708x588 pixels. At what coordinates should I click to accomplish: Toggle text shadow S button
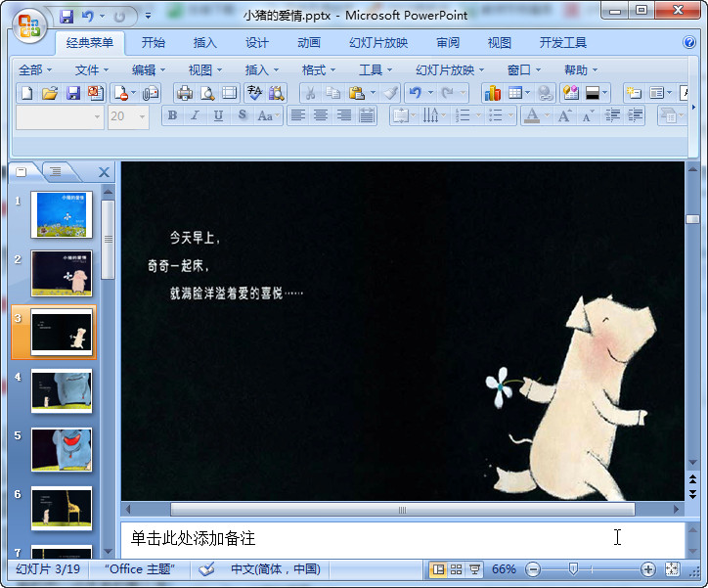pos(242,115)
